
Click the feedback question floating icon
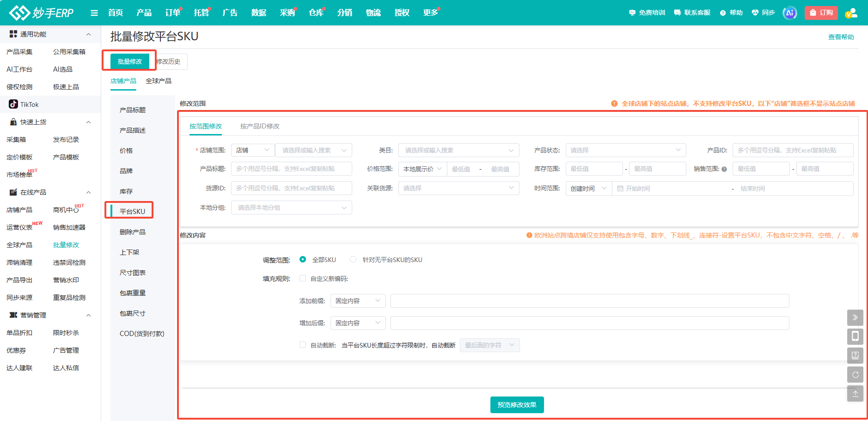pos(855,355)
